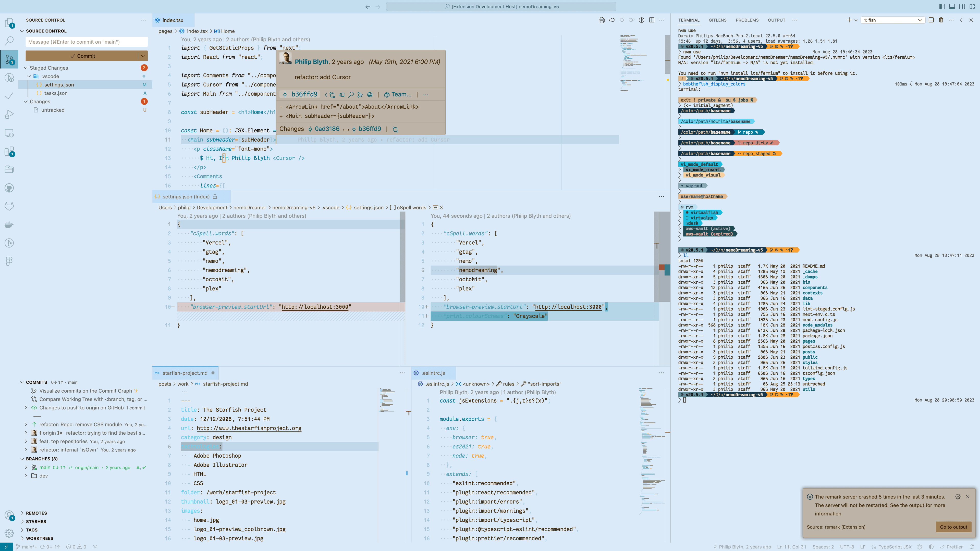Click the 'Go to output' notification button

tap(953, 527)
